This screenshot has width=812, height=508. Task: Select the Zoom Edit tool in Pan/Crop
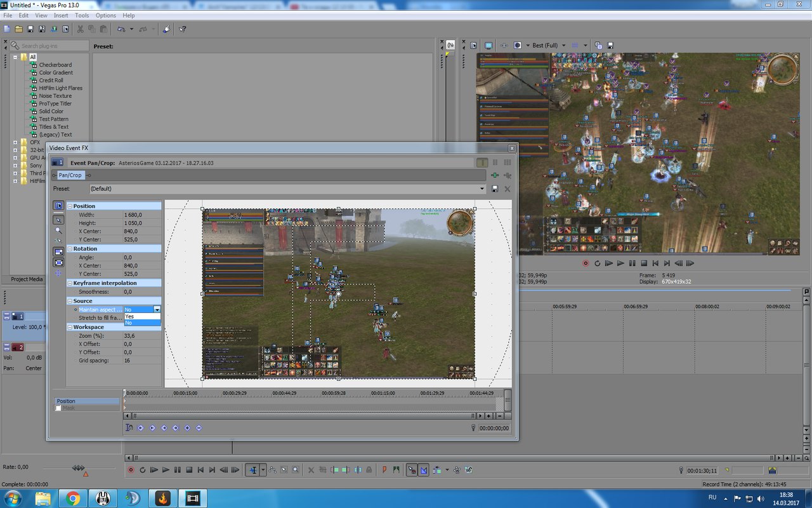coord(58,231)
